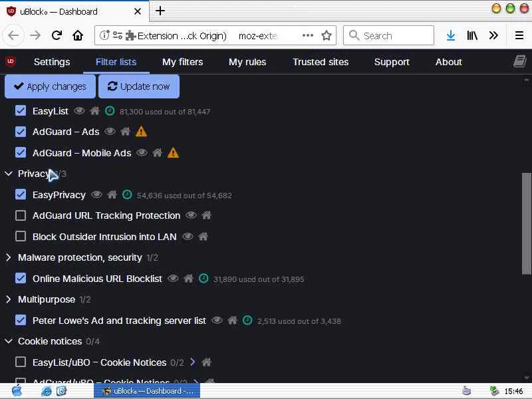Open Online Malicious URL Blocklist home icon
The height and width of the screenshot is (399, 532).
(x=188, y=279)
